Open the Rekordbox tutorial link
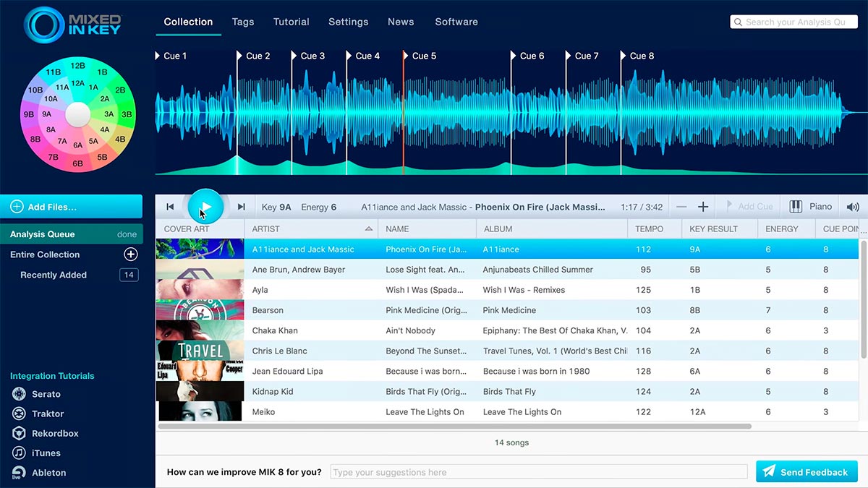 point(55,433)
